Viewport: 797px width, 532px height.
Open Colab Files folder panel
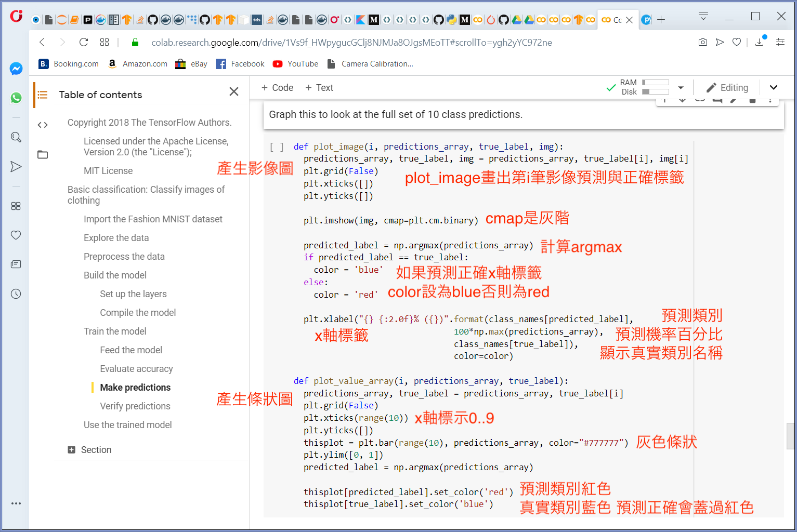(x=43, y=154)
